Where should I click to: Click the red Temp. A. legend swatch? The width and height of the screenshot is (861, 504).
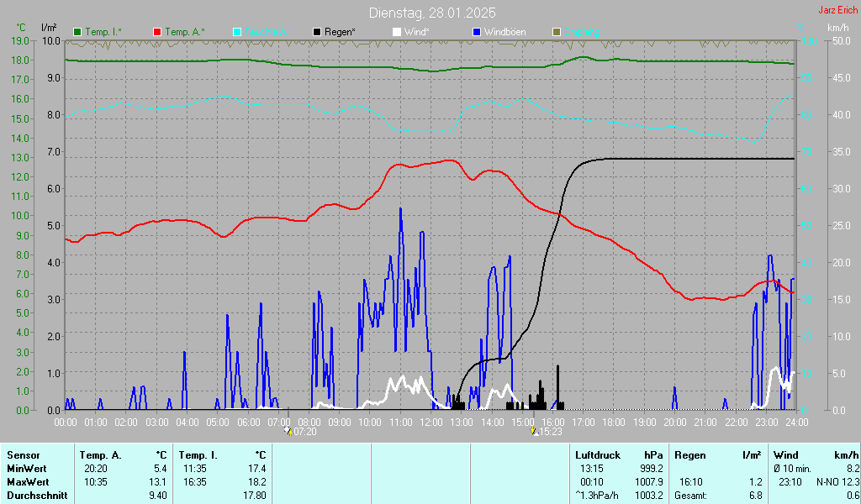point(157,33)
